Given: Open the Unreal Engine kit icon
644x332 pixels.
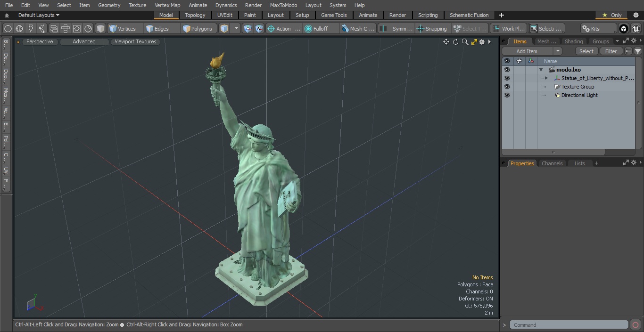Looking at the screenshot, I should click(636, 29).
